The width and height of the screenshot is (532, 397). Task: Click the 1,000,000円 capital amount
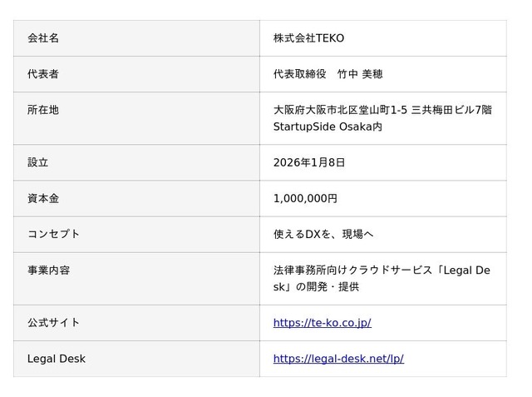pos(305,198)
